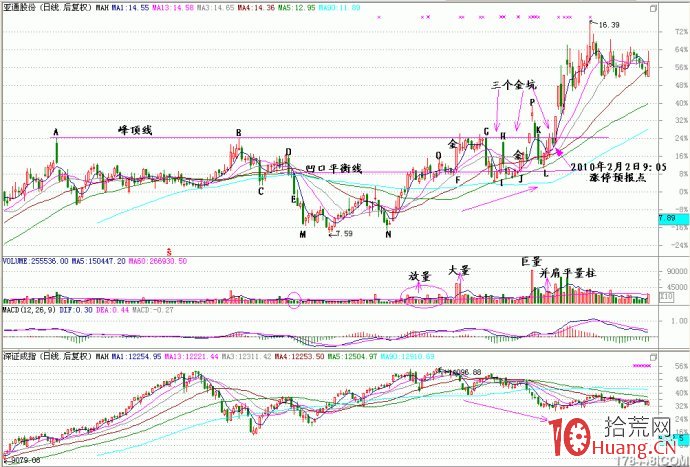The image size is (690, 467).
Task: Click the 72% mark on price axis
Action: point(682,32)
